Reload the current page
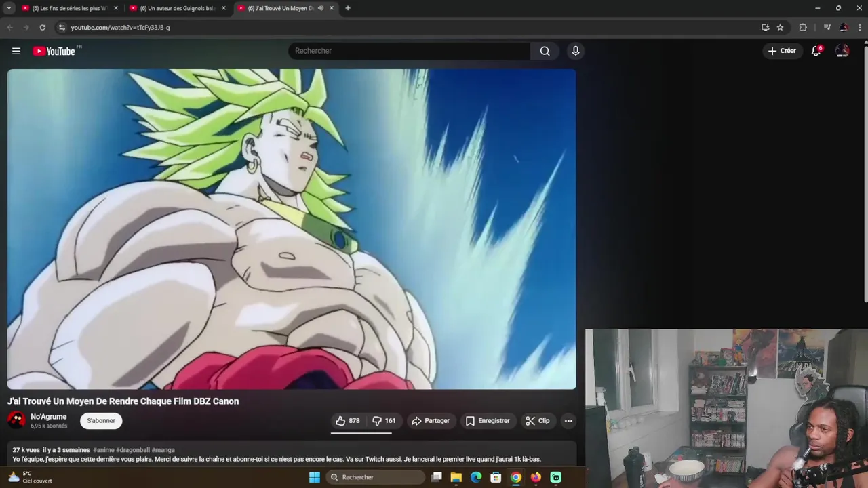The image size is (868, 488). coord(42,28)
